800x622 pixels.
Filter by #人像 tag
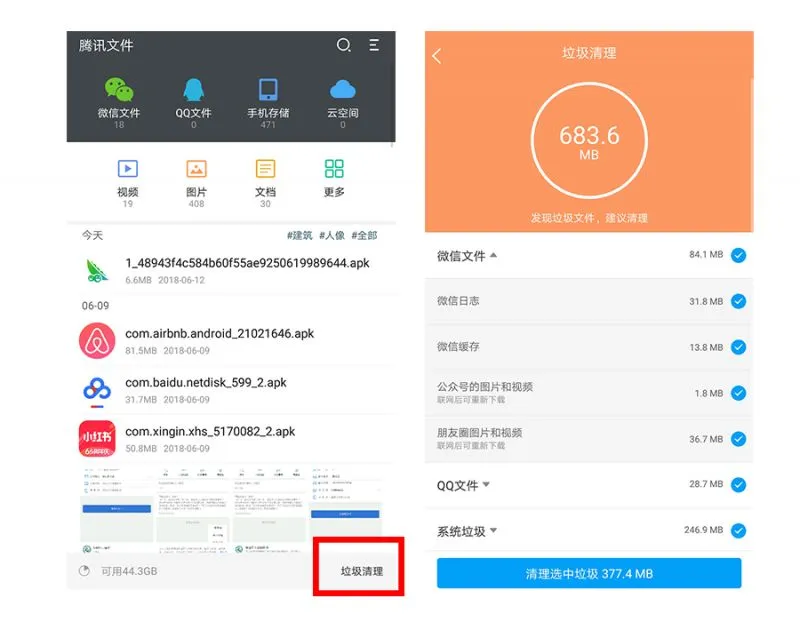coord(332,235)
